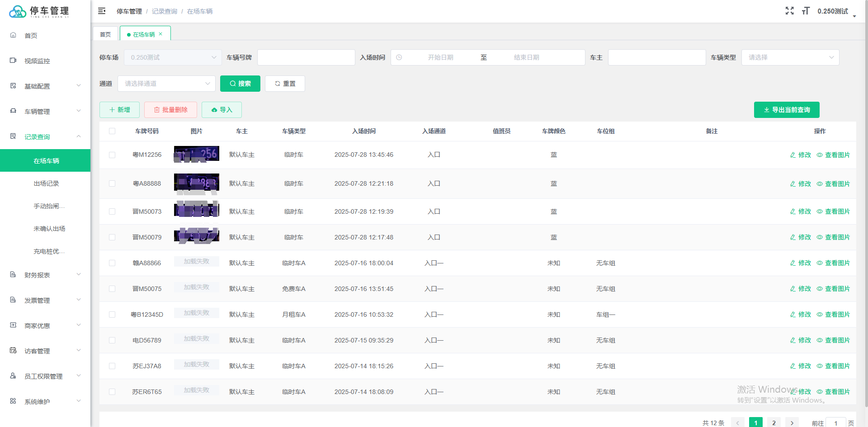Viewport: 868px width, 427px height.
Task: Open the font size adjustment icon
Action: 806,11
